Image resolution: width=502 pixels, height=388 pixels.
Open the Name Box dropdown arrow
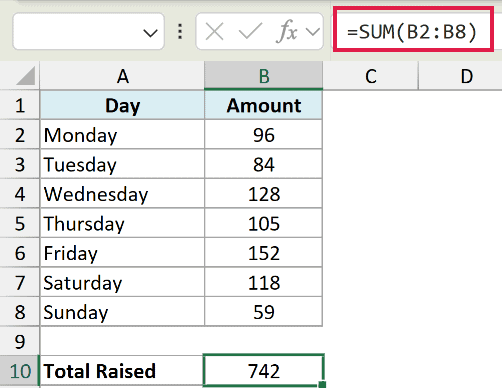[x=150, y=33]
